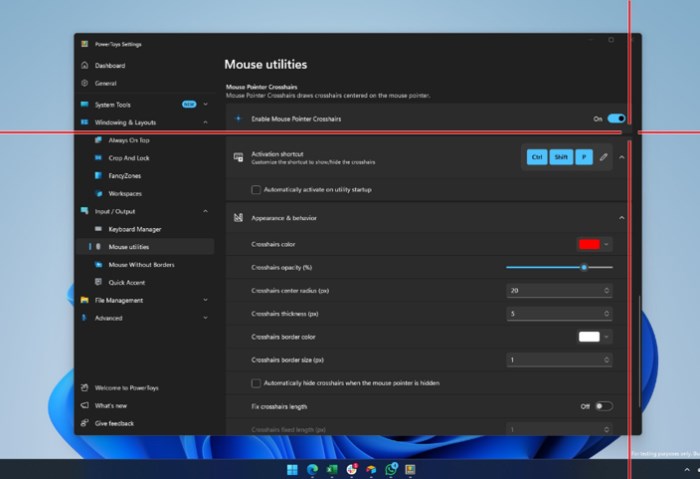Click the Crosshairs center radius stepper arrows
Screen dimensions: 700x479
[606, 291]
